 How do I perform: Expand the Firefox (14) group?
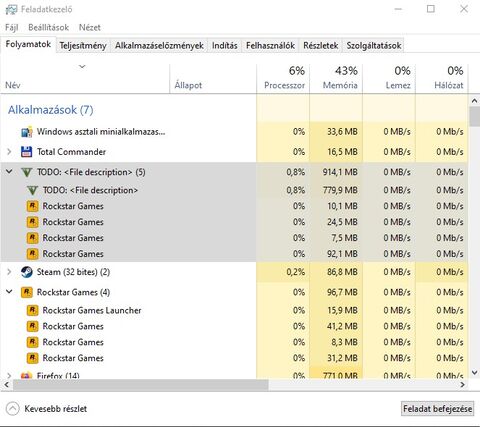tap(9, 376)
